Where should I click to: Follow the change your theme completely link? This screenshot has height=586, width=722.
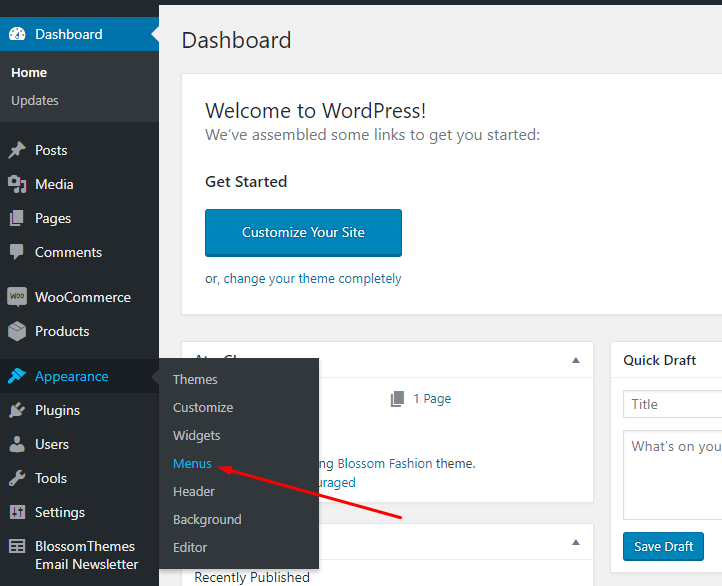coord(312,278)
